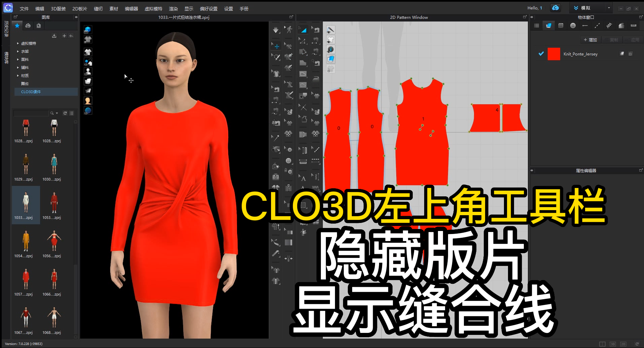
Task: Click the fabric assign icon beside Knit_Ponte_Jersey
Action: [622, 53]
